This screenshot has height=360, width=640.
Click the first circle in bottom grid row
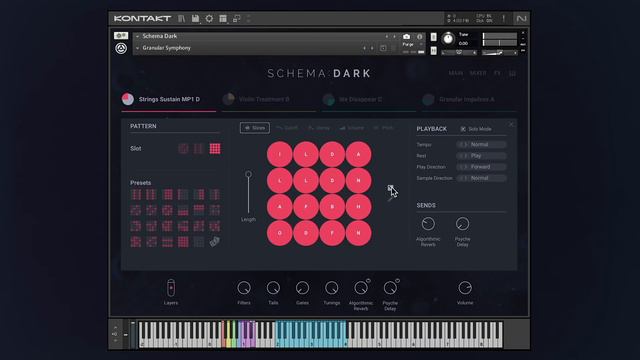click(x=280, y=233)
